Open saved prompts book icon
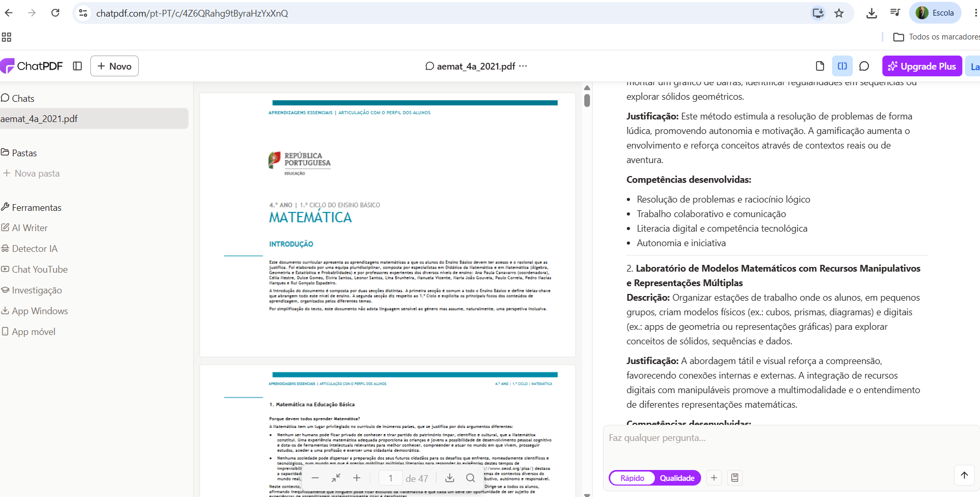 pos(735,478)
